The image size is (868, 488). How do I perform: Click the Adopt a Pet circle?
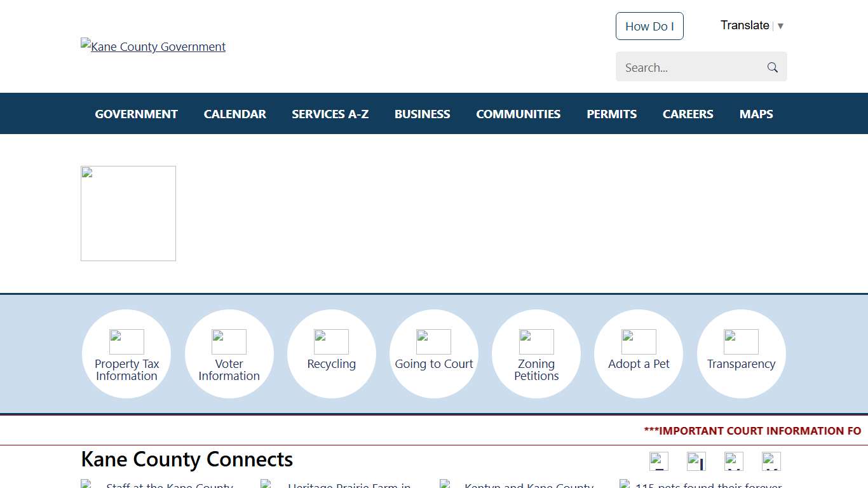639,354
